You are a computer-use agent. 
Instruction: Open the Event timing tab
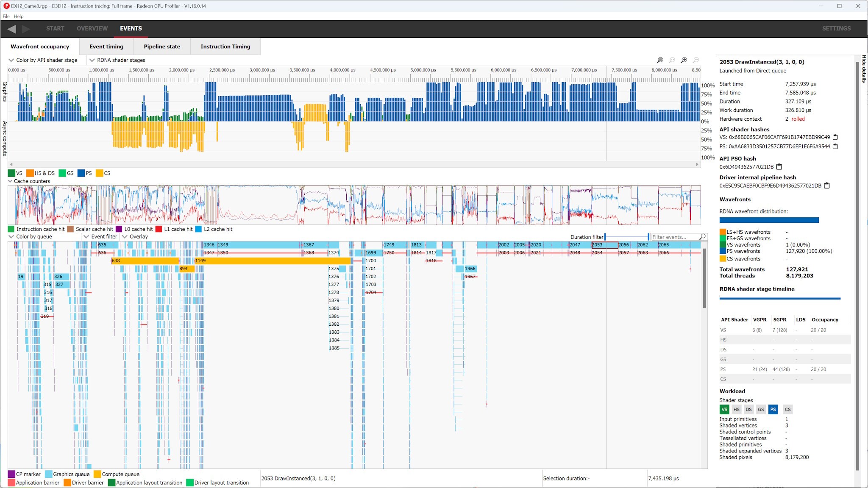pos(106,47)
